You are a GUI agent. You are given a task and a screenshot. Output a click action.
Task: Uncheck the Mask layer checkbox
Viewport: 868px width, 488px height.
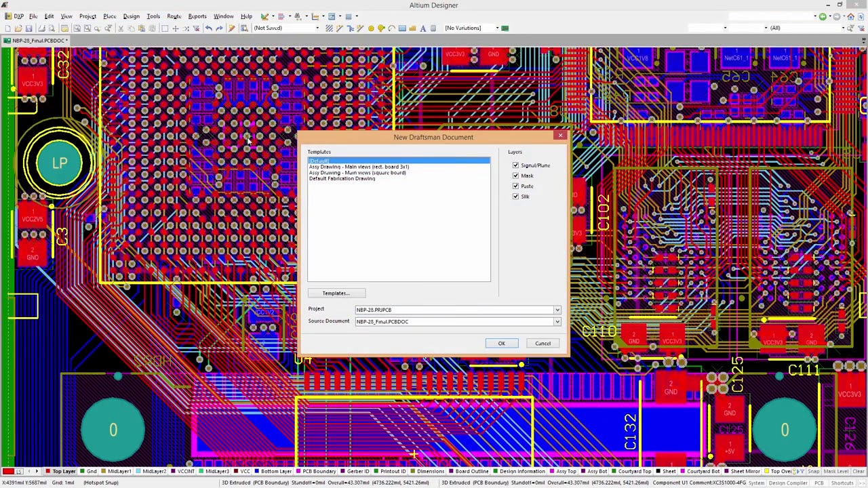click(x=515, y=176)
